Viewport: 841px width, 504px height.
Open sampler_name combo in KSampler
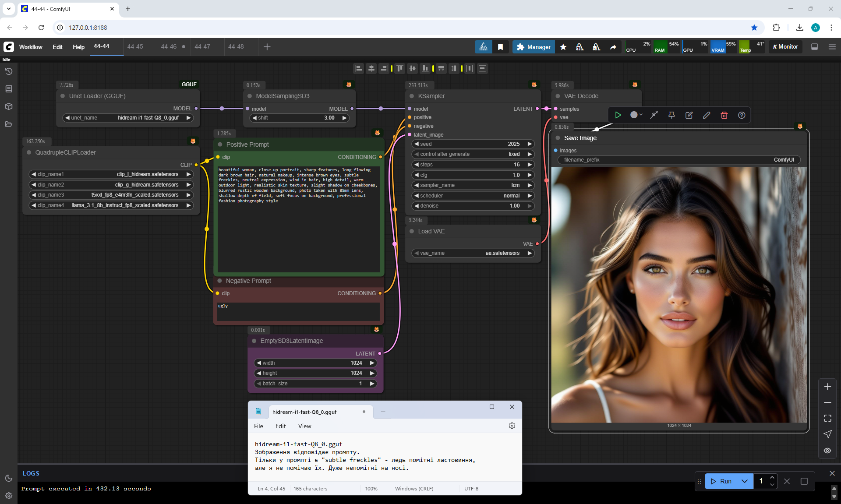(473, 185)
